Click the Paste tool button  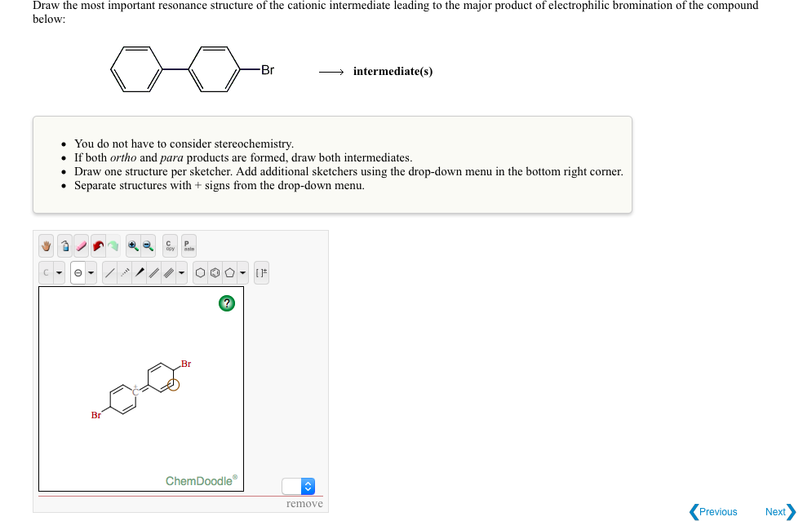click(x=188, y=246)
